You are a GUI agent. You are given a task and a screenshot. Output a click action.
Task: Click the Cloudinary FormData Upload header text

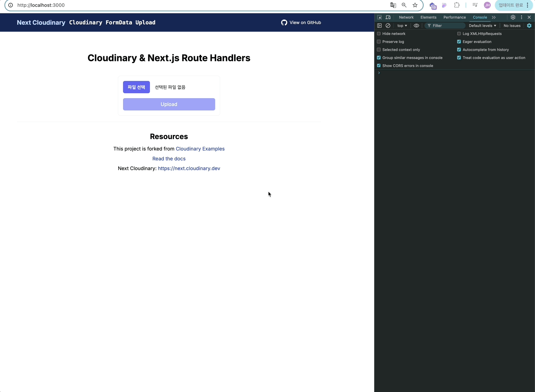pyautogui.click(x=112, y=22)
